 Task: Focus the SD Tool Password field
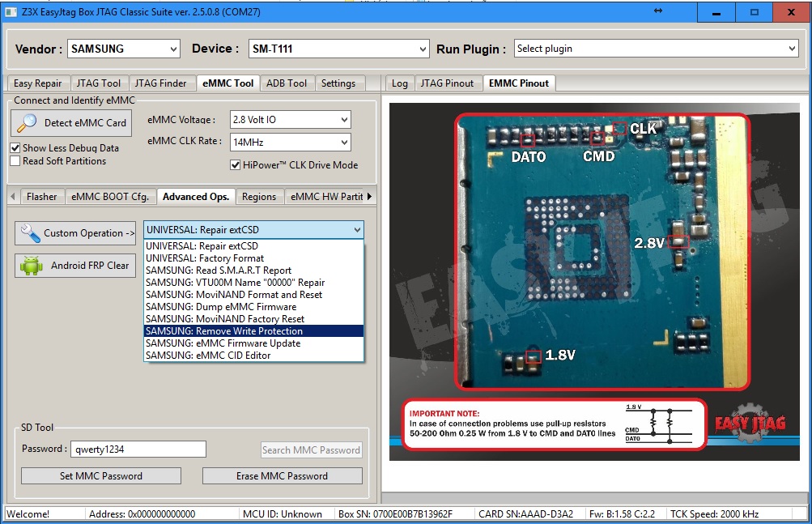(x=138, y=449)
